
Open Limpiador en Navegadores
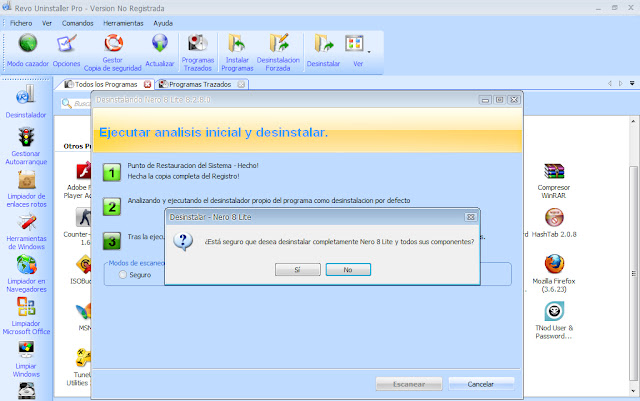pos(27,274)
